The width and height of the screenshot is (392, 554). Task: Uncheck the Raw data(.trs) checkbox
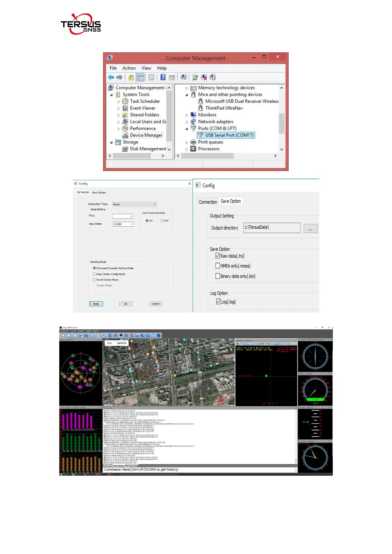click(218, 256)
